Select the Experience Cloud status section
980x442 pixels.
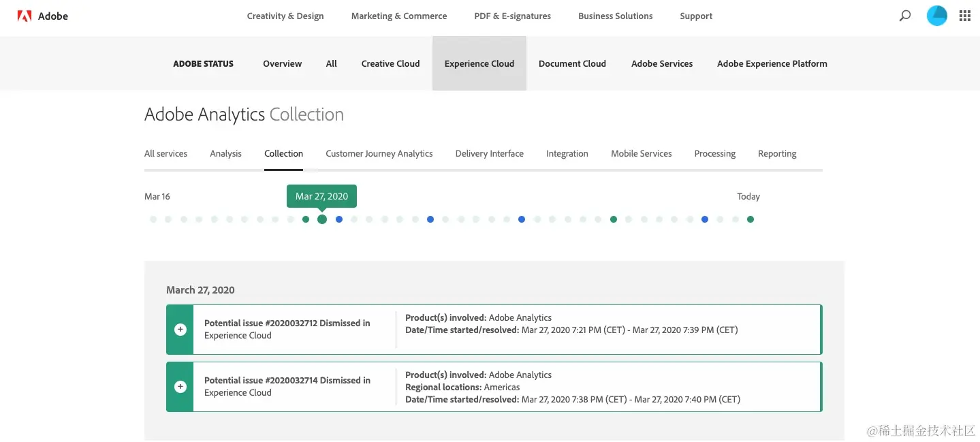[x=479, y=63]
